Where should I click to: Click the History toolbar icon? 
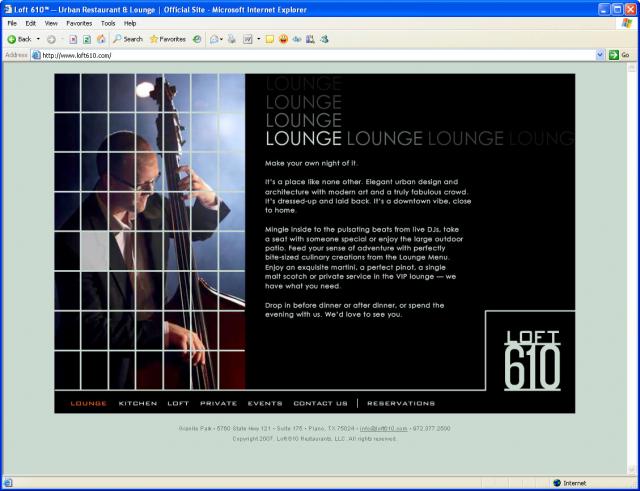(x=197, y=39)
